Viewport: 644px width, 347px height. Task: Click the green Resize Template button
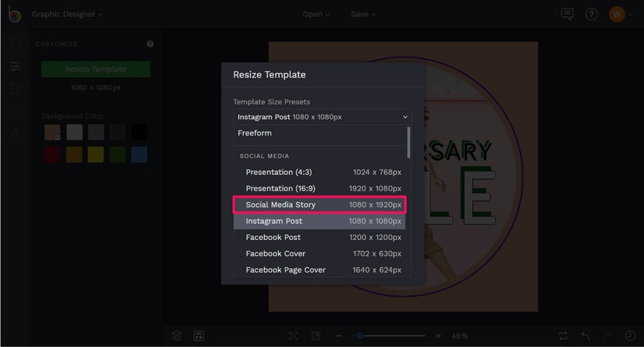[x=96, y=69]
